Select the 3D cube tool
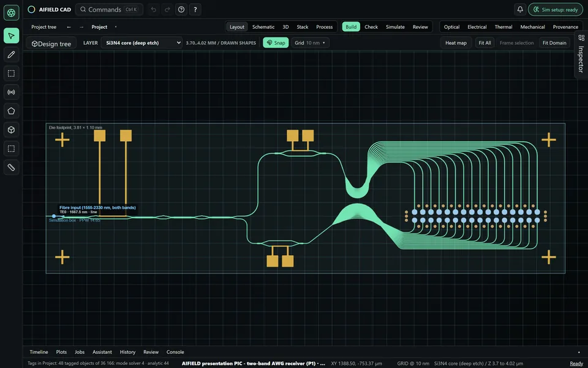Image resolution: width=588 pixels, height=368 pixels. pyautogui.click(x=11, y=129)
